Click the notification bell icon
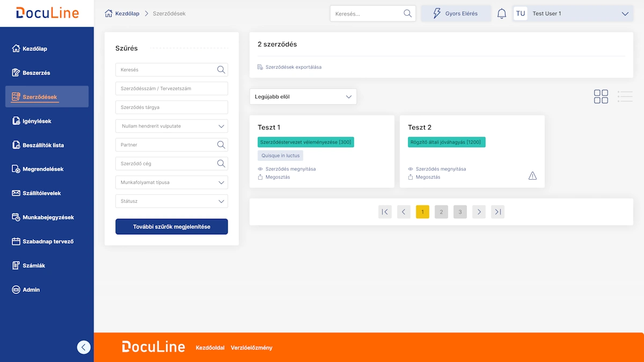Screen dimensions: 644x362 pyautogui.click(x=502, y=14)
